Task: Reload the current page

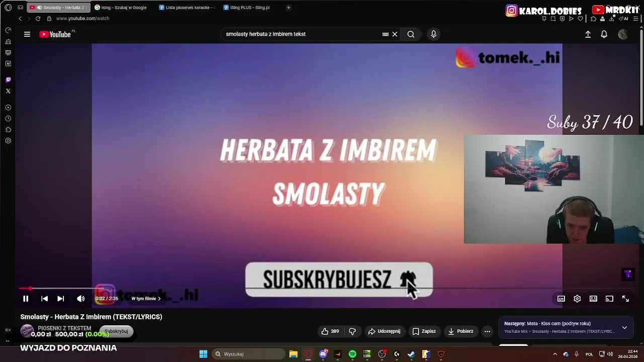Action: [x=38, y=19]
